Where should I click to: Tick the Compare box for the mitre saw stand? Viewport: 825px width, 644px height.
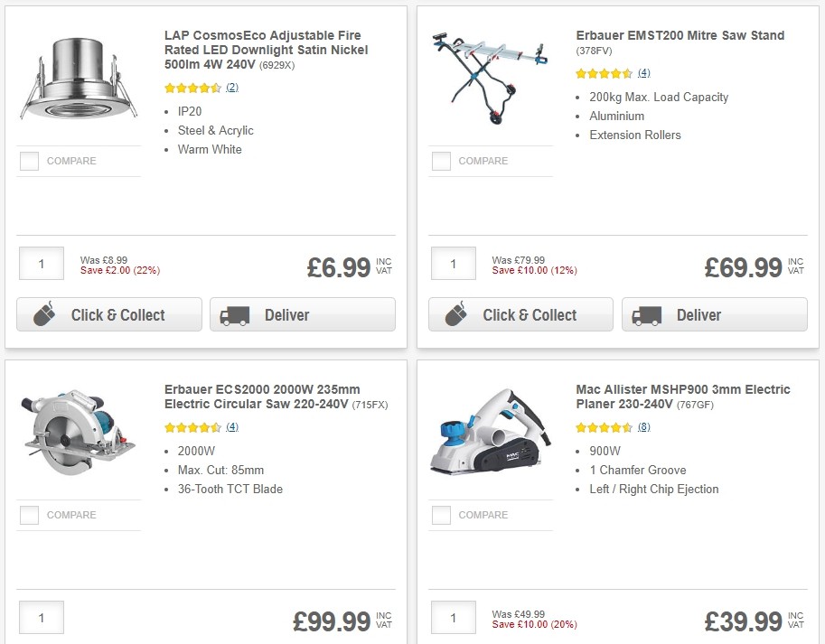click(441, 161)
